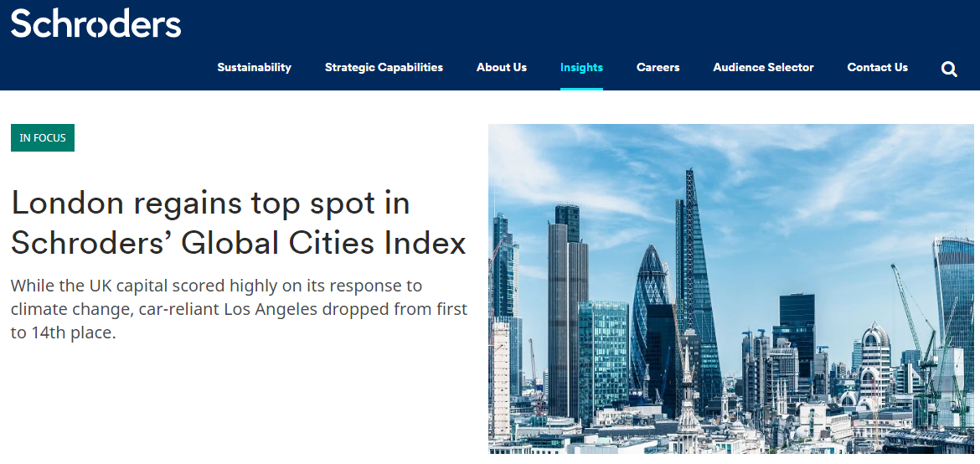Select the Insights tab
Screen dimensions: 980x464
click(581, 67)
